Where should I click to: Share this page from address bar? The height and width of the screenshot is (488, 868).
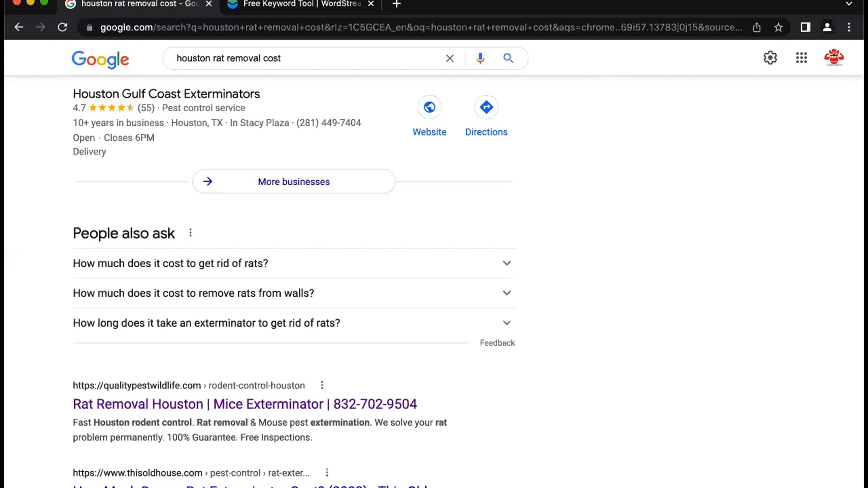(x=757, y=28)
